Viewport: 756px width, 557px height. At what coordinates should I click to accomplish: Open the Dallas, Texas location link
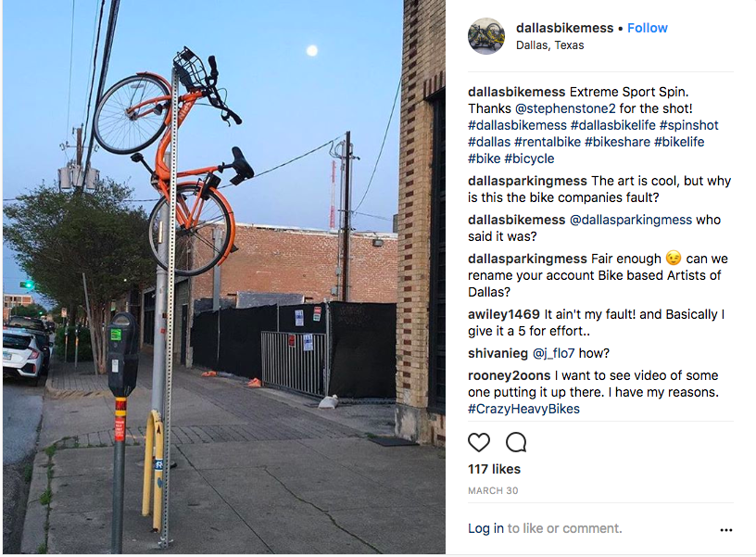click(x=549, y=45)
